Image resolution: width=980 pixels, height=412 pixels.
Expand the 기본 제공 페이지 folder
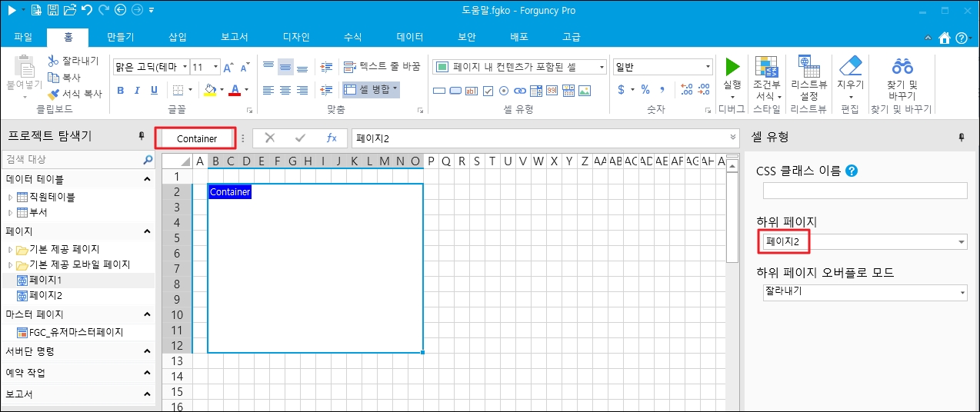click(x=11, y=250)
